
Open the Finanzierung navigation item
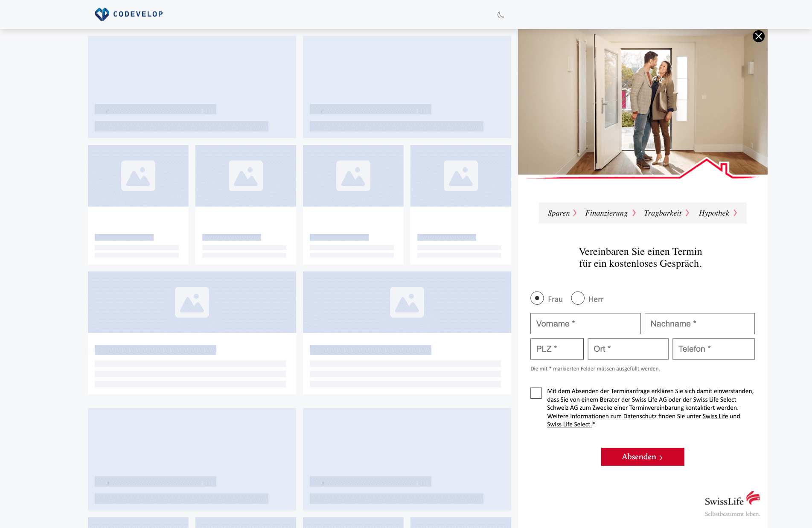tap(610, 213)
